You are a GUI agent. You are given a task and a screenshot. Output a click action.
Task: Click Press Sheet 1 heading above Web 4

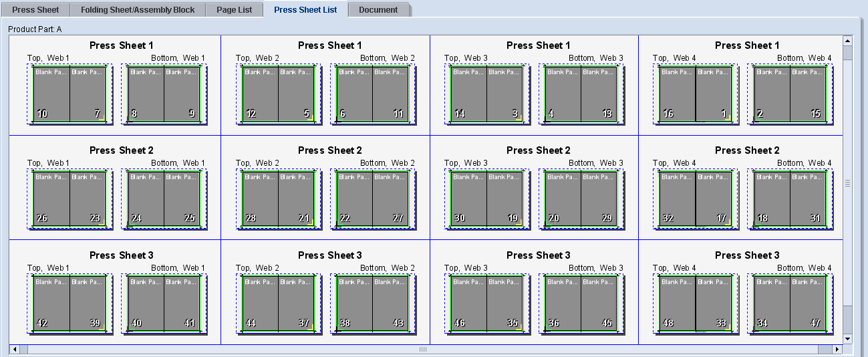click(747, 45)
